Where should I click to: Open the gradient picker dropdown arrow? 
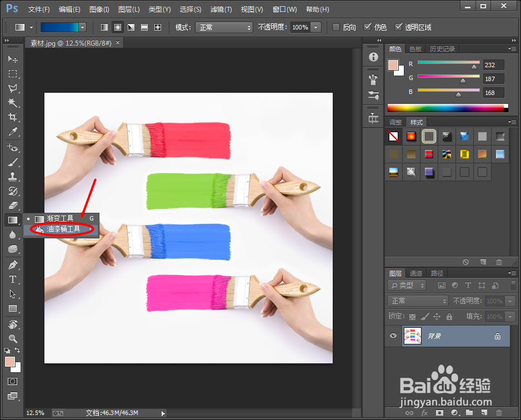pos(82,27)
